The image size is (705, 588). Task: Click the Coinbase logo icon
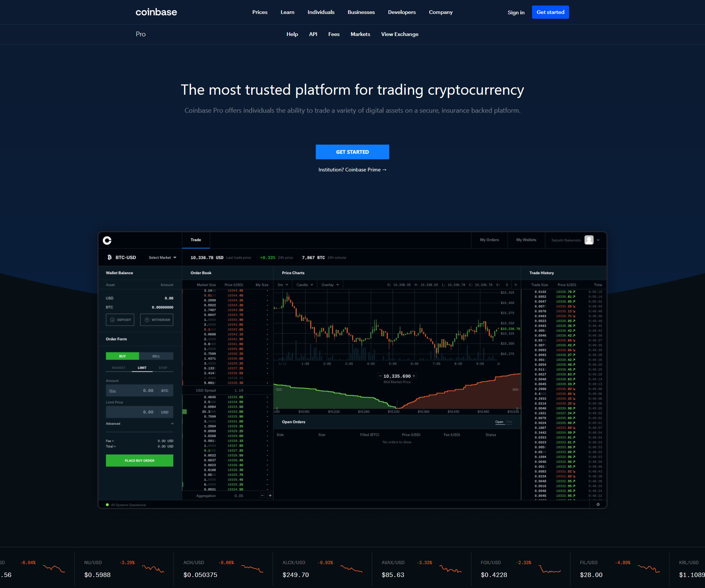(108, 240)
